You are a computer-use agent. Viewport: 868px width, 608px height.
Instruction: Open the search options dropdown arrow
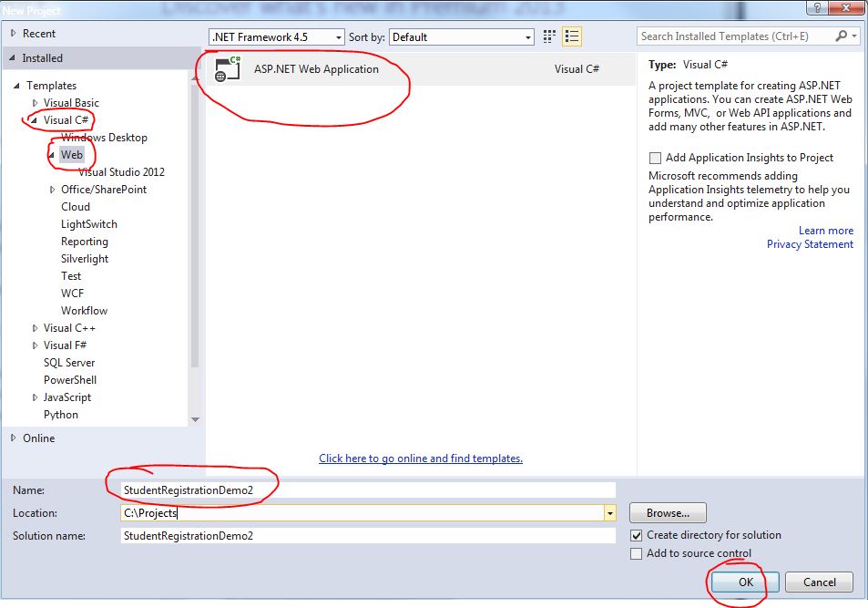tap(854, 36)
